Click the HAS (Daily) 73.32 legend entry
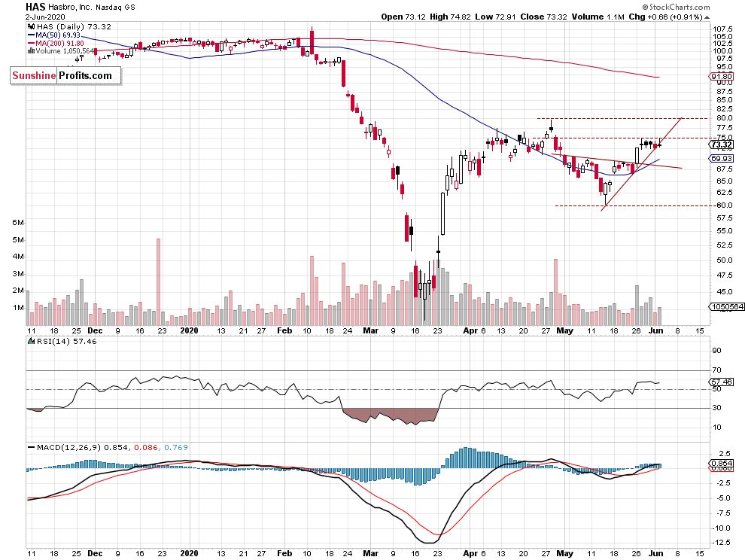 click(73, 27)
